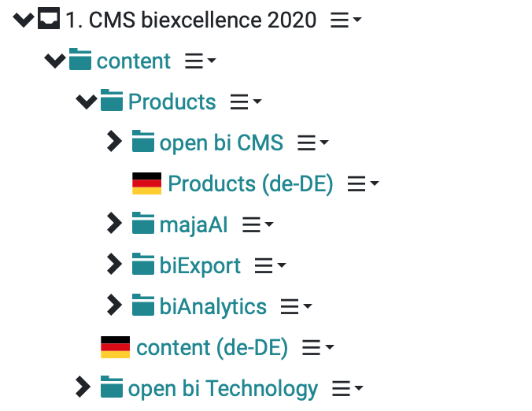
Task: Collapse the Products folder chevron
Action: pyautogui.click(x=87, y=102)
